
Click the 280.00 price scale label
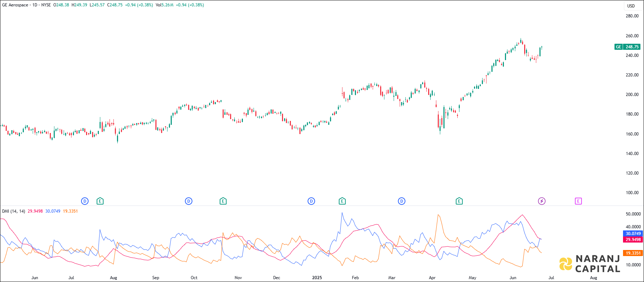[x=632, y=16]
